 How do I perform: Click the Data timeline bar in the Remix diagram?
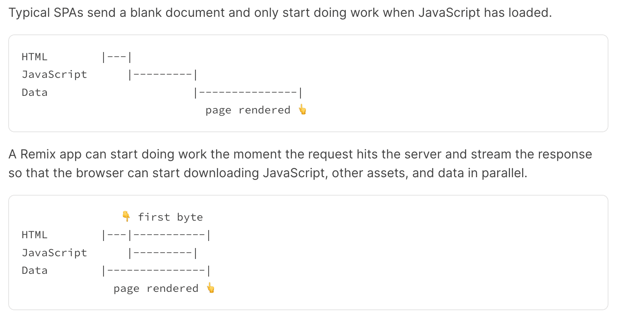tap(156, 271)
